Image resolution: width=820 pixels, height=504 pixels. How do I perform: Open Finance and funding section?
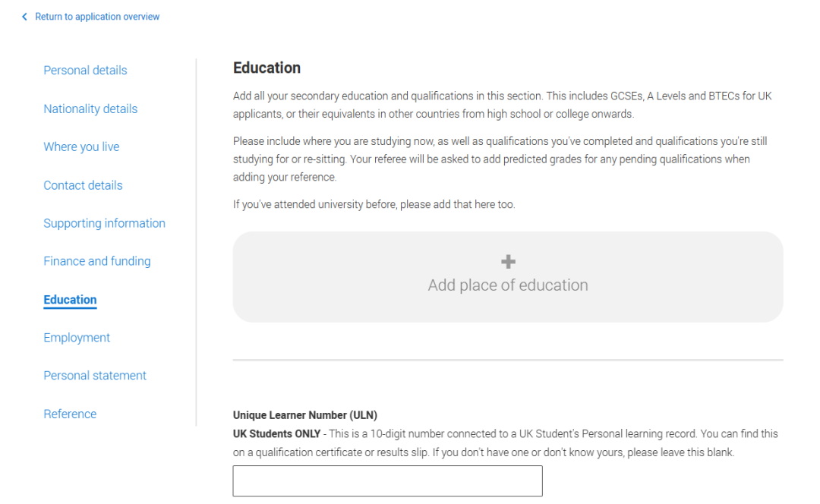click(x=96, y=261)
